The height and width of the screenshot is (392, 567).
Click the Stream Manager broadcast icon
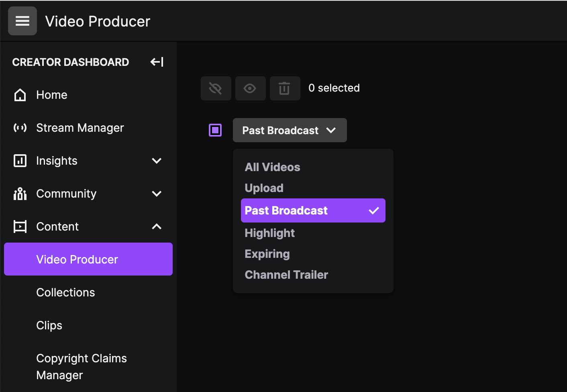20,128
